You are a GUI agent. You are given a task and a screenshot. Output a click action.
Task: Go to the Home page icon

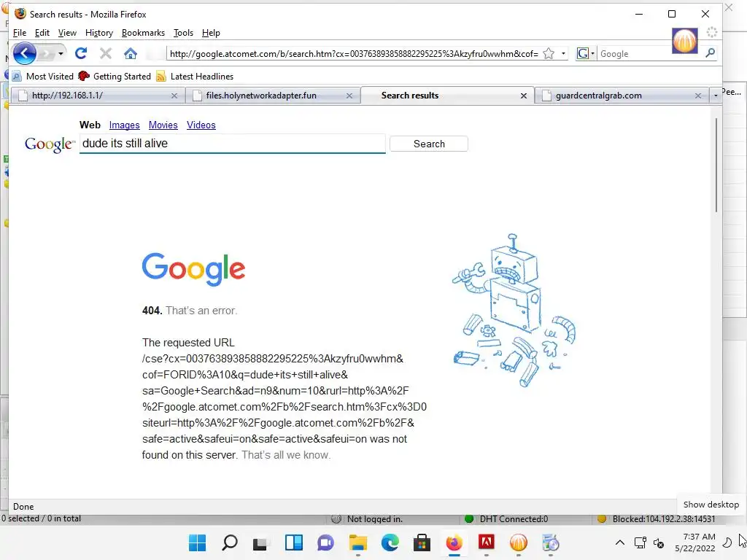131,53
